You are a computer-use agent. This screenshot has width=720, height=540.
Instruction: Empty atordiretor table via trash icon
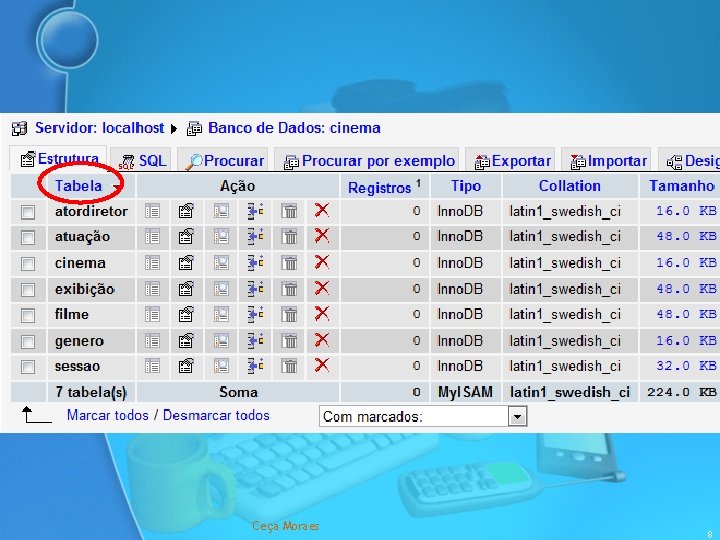tap(289, 211)
